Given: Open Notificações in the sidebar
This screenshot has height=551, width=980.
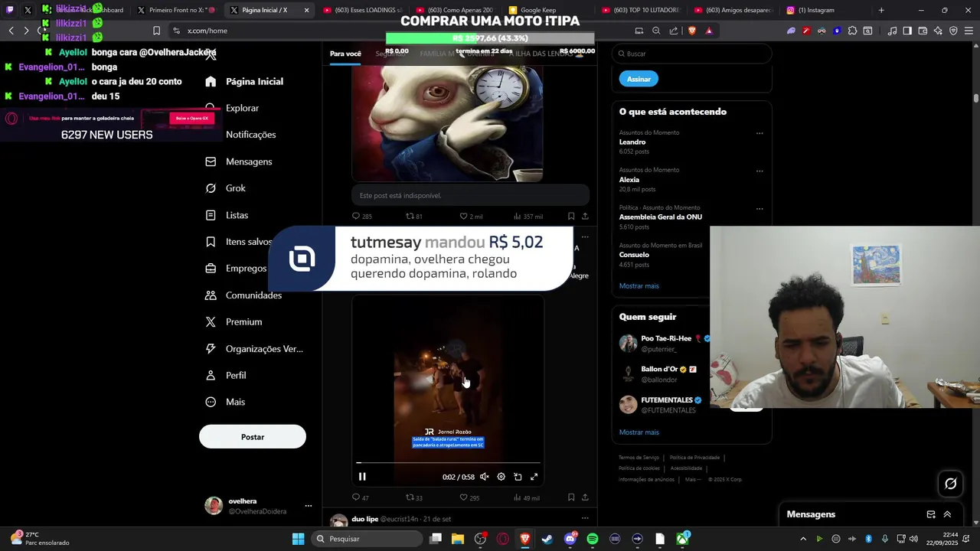Looking at the screenshot, I should point(250,135).
